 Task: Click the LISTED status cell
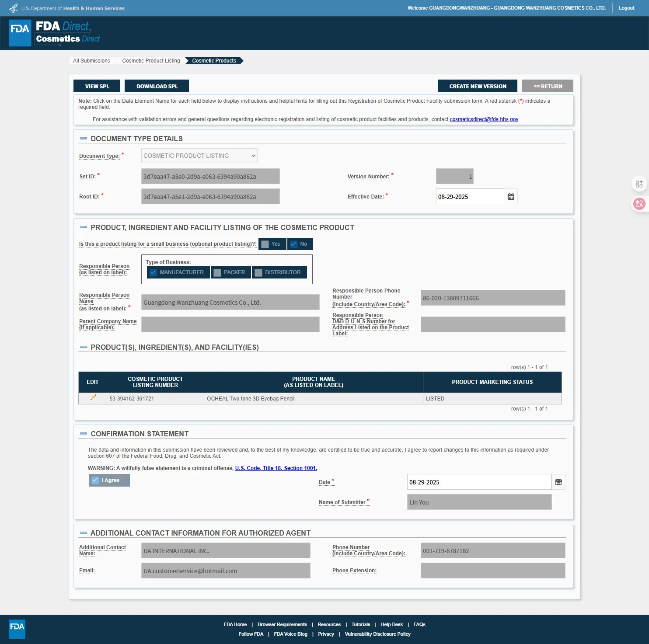click(x=492, y=399)
